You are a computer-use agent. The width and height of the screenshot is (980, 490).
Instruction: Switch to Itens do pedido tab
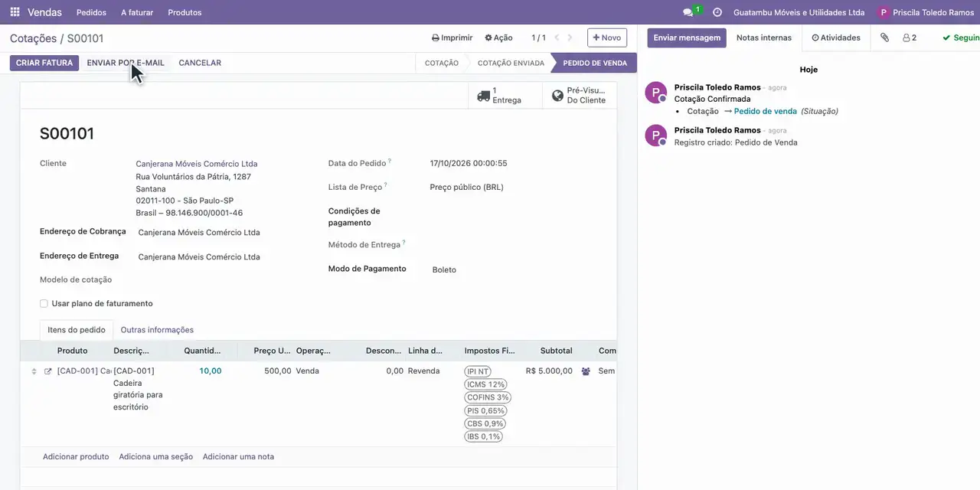click(77, 330)
